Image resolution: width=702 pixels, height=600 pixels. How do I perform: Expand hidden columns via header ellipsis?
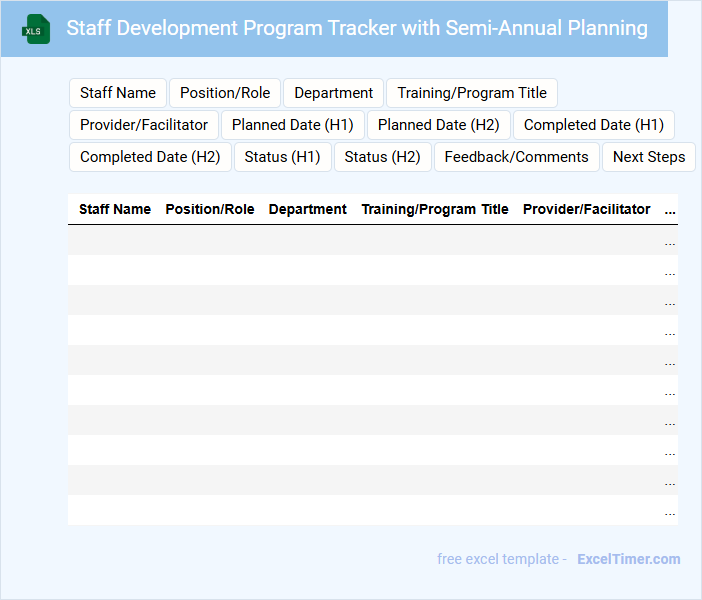click(670, 209)
